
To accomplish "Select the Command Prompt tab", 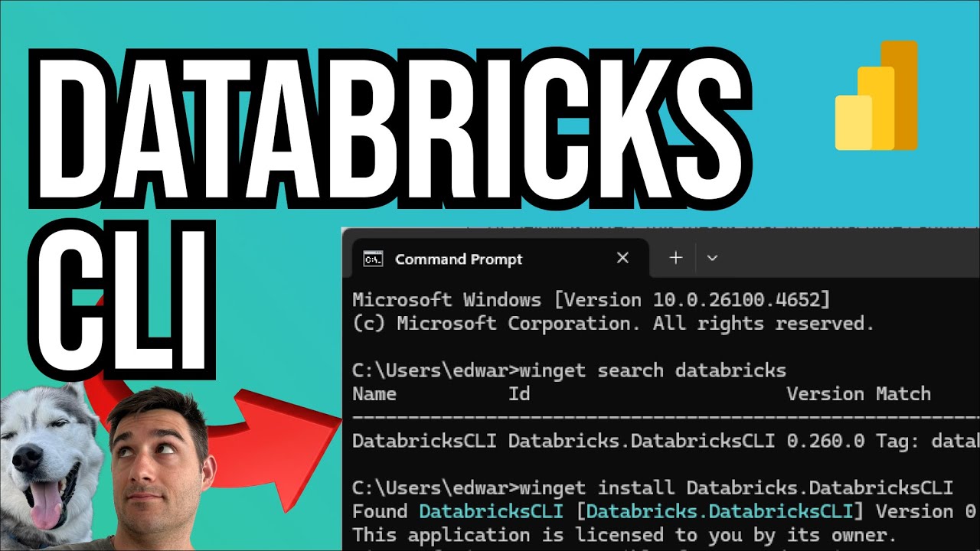I will [500, 259].
